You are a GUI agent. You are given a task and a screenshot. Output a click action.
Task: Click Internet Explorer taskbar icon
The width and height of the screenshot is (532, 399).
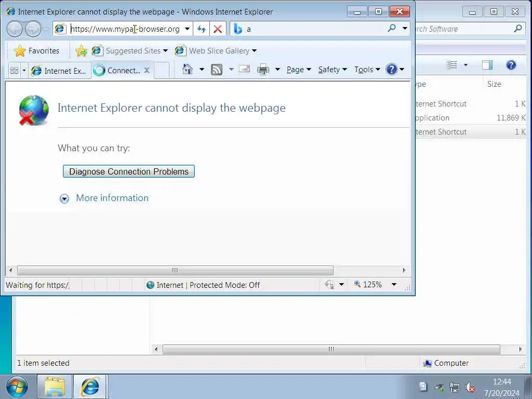pos(90,387)
